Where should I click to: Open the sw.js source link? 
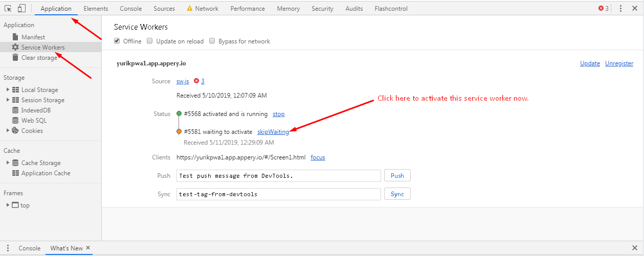pos(183,81)
